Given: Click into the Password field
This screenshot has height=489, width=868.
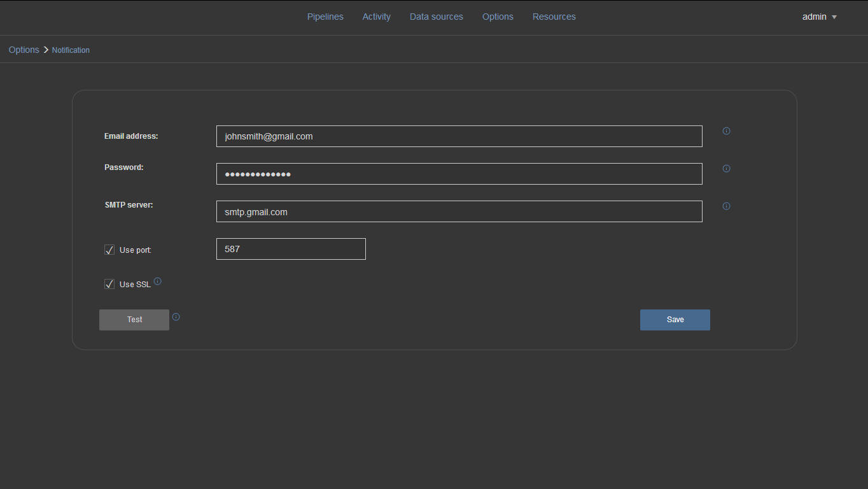Looking at the screenshot, I should 459,174.
